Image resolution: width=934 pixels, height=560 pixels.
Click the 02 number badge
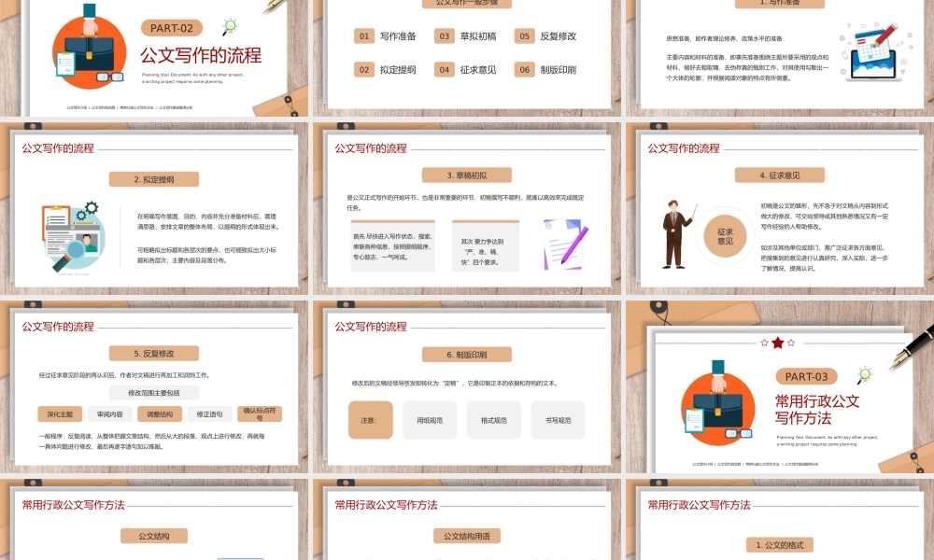click(364, 70)
